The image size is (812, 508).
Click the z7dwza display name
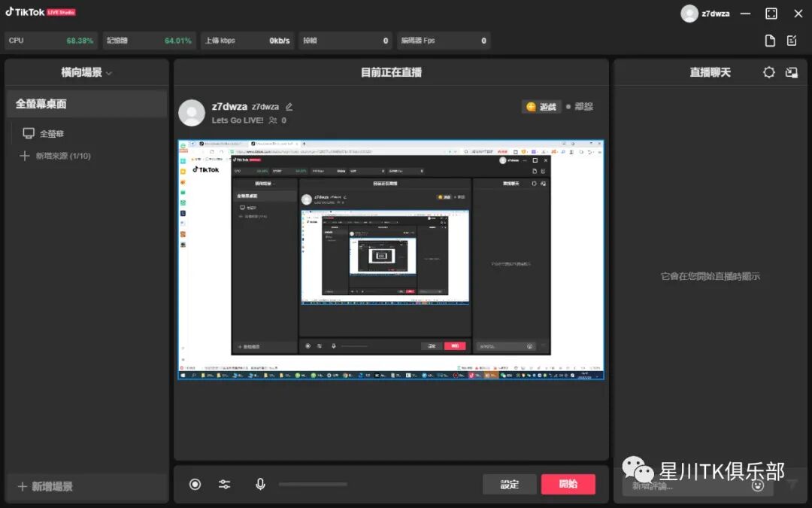pos(229,106)
